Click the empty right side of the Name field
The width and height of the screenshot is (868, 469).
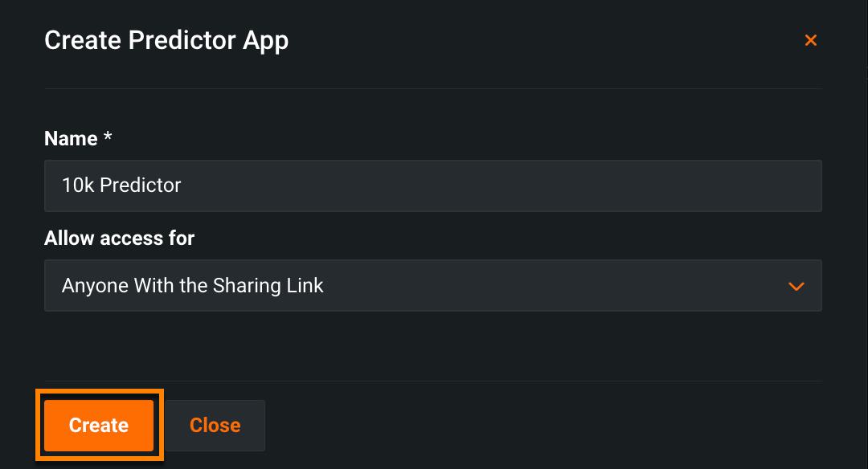click(x=643, y=186)
